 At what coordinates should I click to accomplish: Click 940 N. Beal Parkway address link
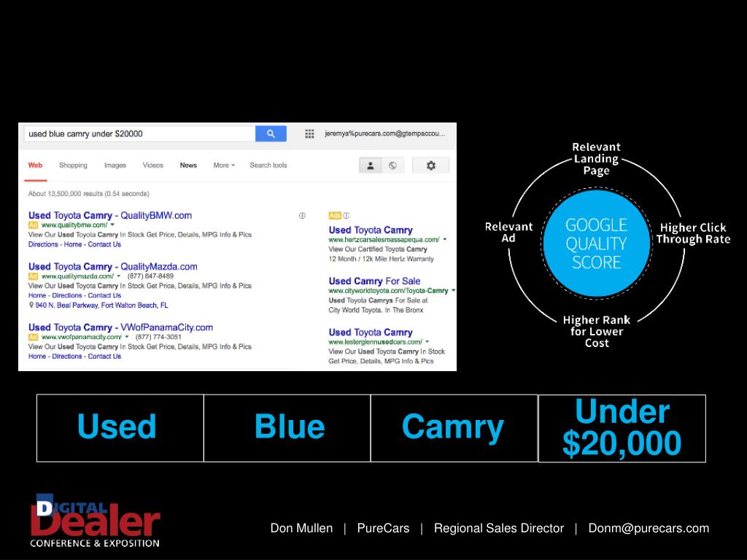[x=101, y=306]
